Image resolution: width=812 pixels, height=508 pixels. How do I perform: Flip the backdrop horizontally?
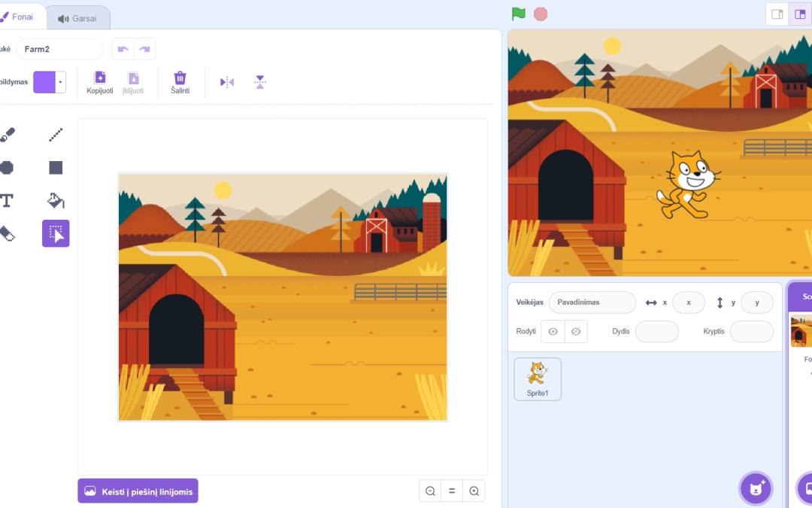click(x=227, y=82)
